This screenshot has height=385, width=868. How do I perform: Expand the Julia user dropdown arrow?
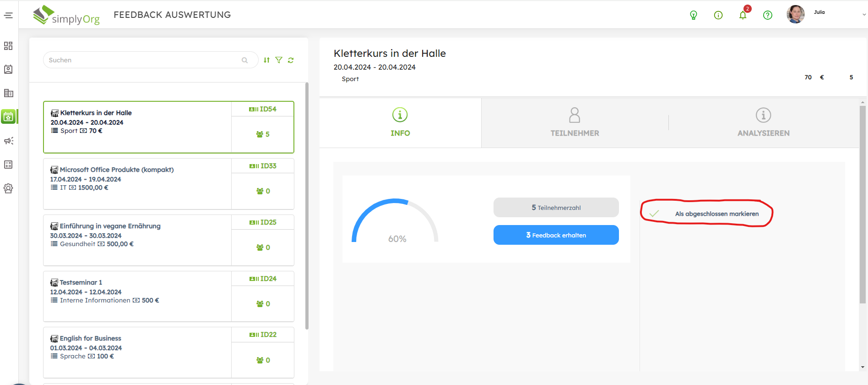(x=864, y=15)
